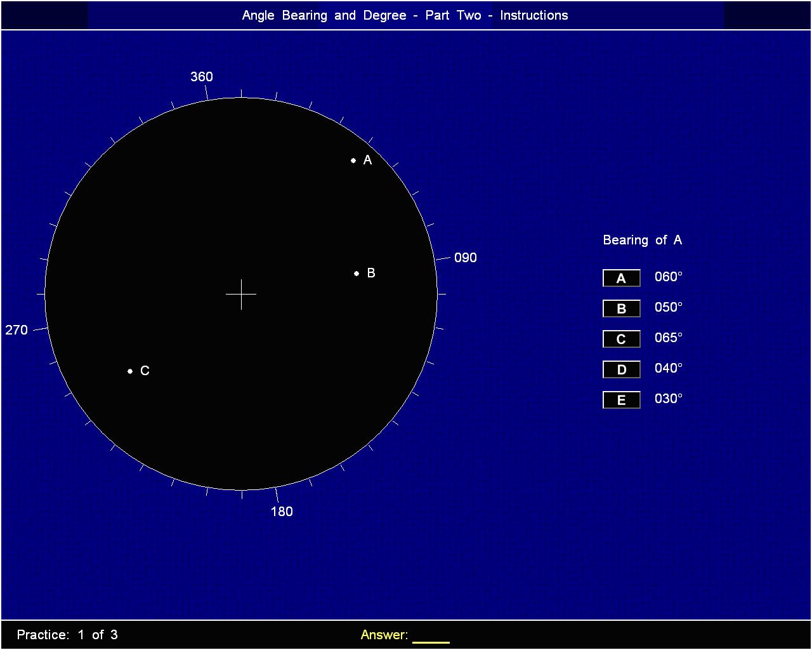Click the 'Bearing of A' question heading
812x650 pixels.
(642, 240)
